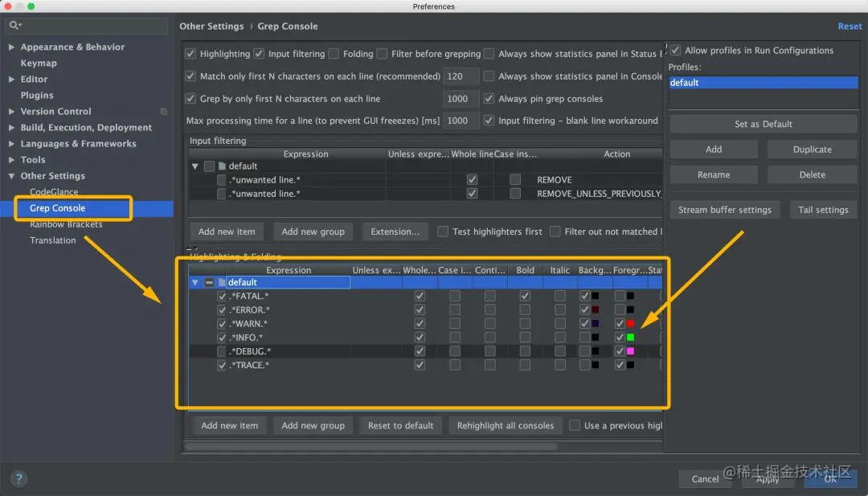Open Tail settings
868x496 pixels.
[x=823, y=210]
